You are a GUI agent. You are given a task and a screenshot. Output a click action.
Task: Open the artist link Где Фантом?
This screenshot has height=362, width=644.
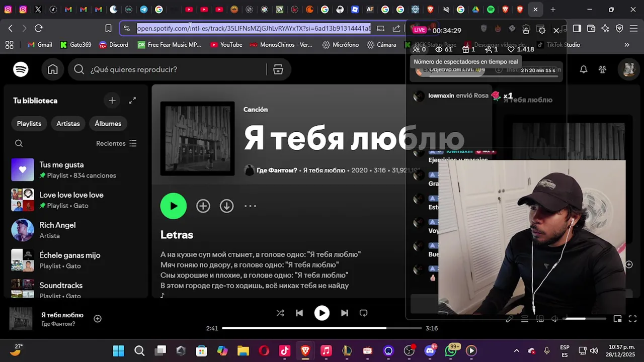click(277, 170)
